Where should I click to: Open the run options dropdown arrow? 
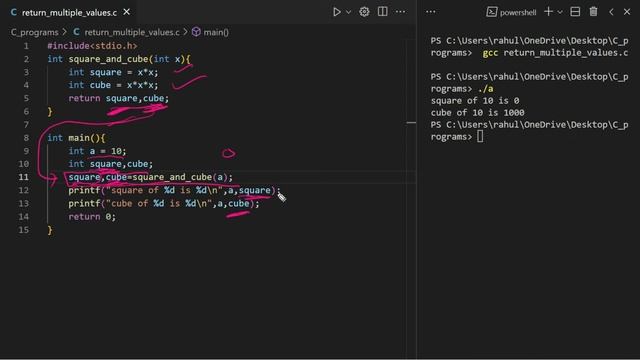[x=349, y=12]
